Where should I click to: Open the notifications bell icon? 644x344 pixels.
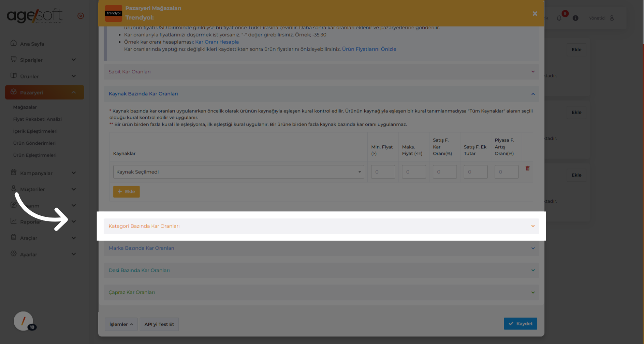(559, 18)
